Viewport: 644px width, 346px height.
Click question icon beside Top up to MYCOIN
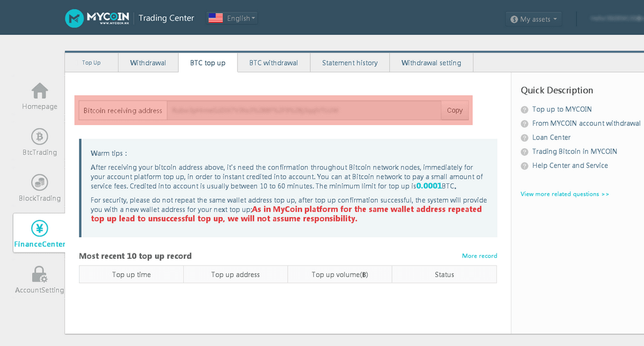(x=525, y=109)
